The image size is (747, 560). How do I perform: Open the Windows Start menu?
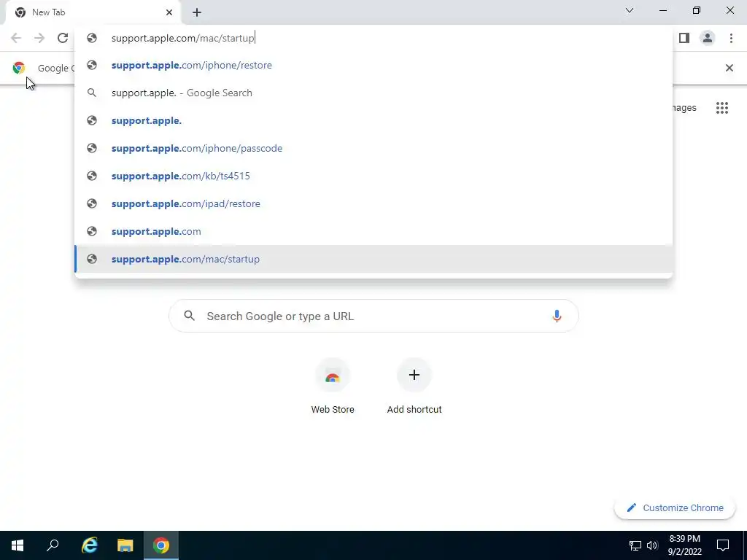click(x=18, y=545)
